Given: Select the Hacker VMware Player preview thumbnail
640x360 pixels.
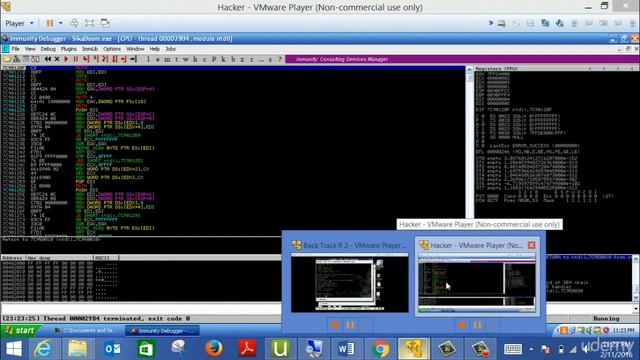Looking at the screenshot, I should click(x=476, y=283).
